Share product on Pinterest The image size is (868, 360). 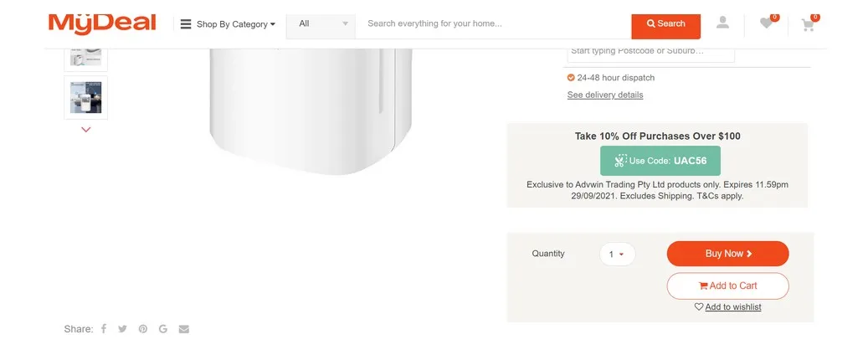pyautogui.click(x=143, y=329)
